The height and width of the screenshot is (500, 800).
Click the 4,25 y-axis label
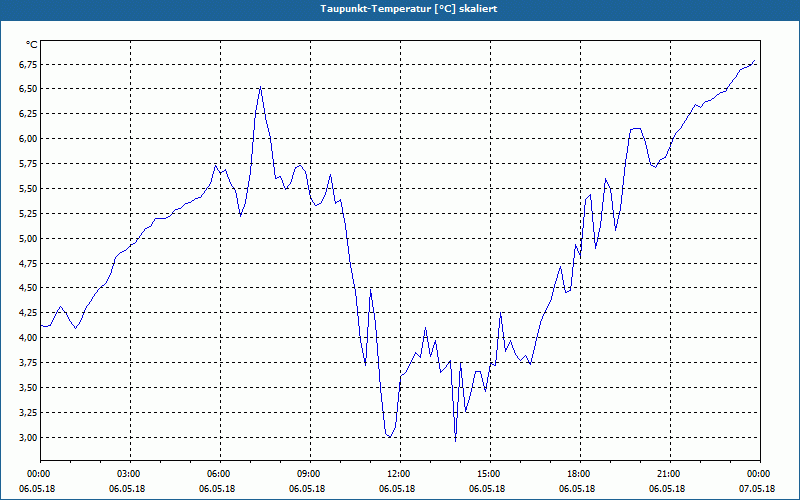(x=28, y=313)
